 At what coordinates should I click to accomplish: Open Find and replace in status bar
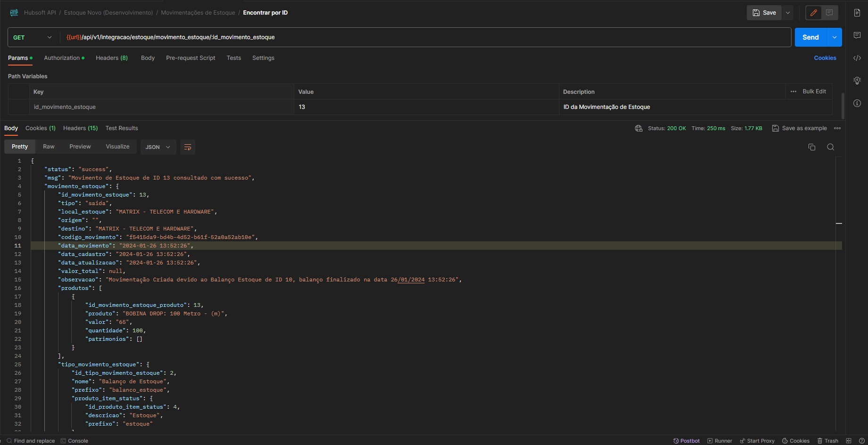click(31, 441)
